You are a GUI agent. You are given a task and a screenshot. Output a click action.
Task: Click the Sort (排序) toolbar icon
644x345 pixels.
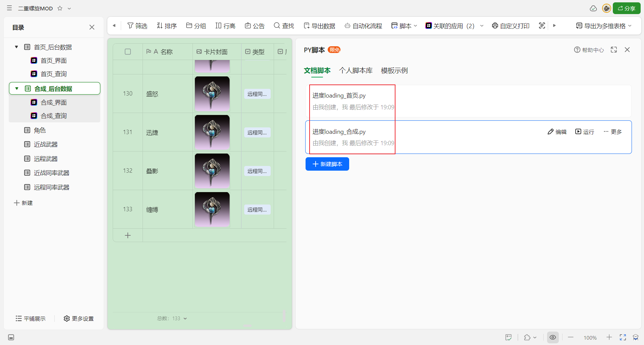167,26
